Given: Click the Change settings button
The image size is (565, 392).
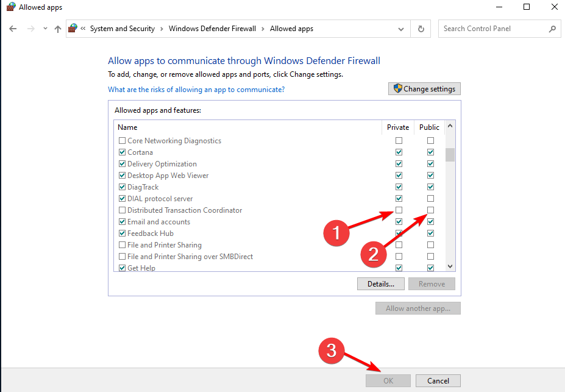Looking at the screenshot, I should point(424,88).
